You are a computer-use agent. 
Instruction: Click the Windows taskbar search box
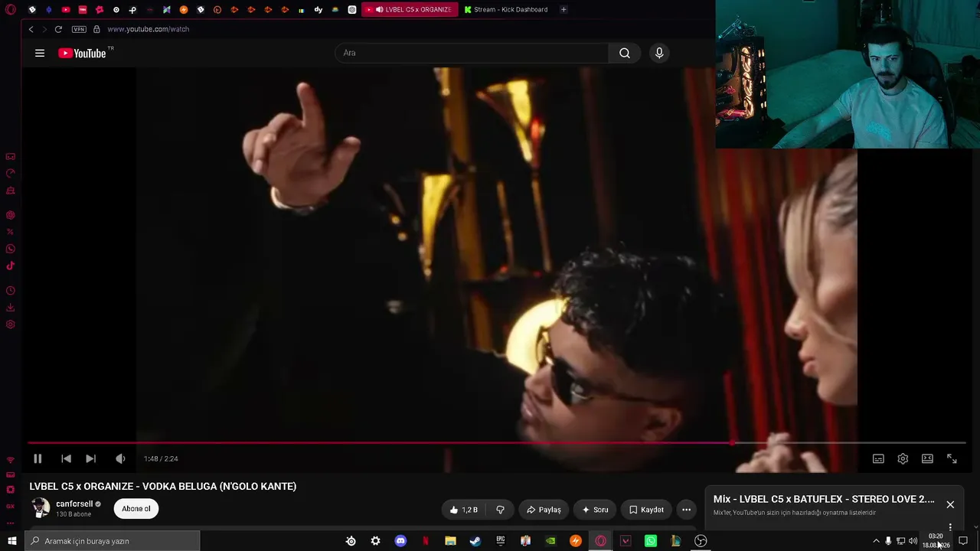113,541
